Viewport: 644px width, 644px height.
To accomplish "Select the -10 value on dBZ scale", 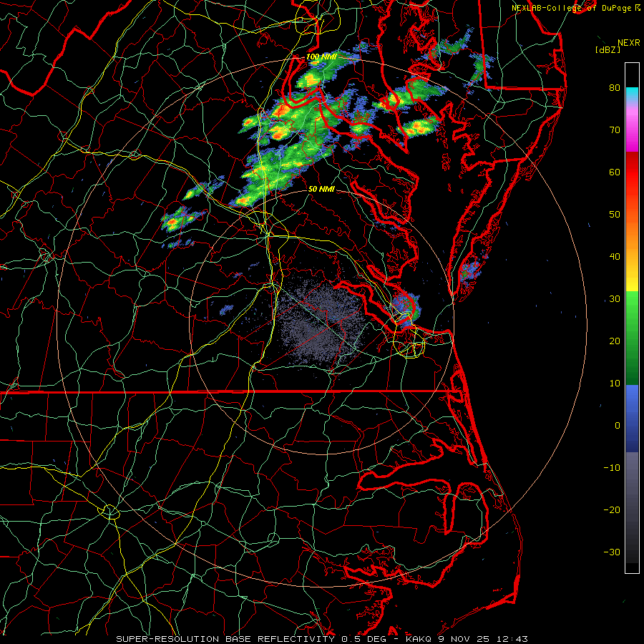I will coord(612,468).
